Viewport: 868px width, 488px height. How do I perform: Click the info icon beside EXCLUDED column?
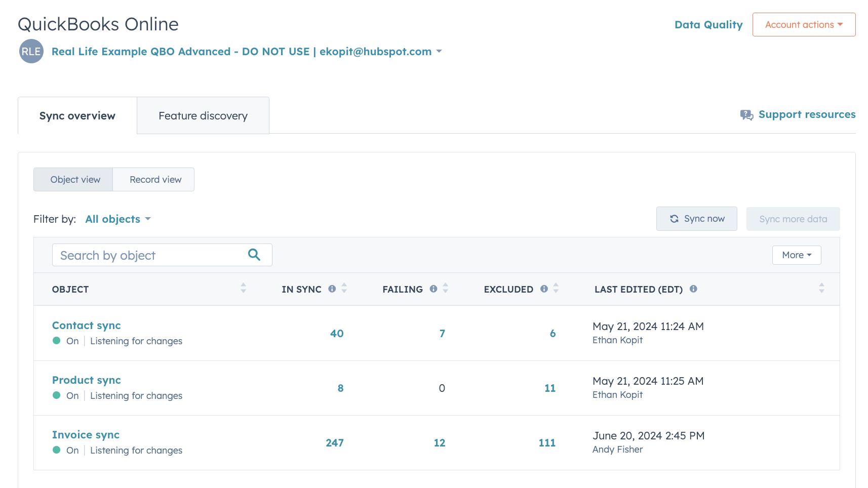point(544,289)
